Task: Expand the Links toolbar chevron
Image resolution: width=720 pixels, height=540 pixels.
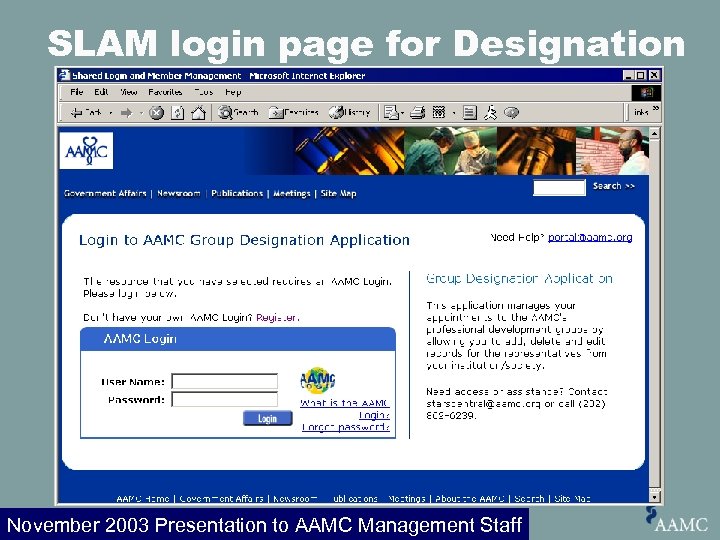Action: pos(655,109)
